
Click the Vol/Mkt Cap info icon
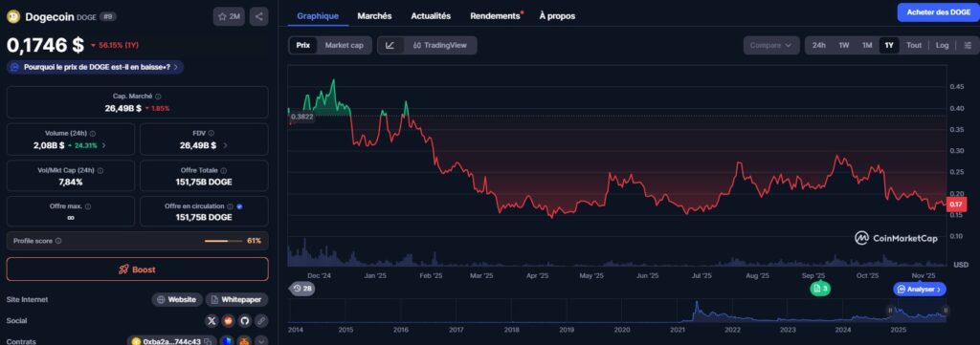[100, 170]
